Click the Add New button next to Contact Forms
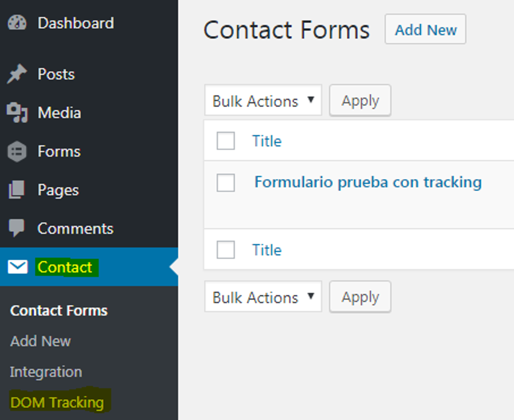 (x=425, y=29)
